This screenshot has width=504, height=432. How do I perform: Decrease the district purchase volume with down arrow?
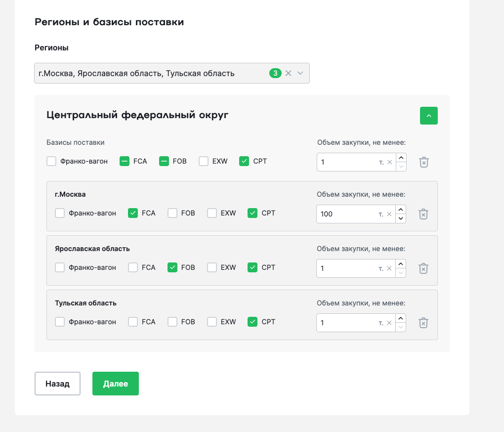(401, 167)
